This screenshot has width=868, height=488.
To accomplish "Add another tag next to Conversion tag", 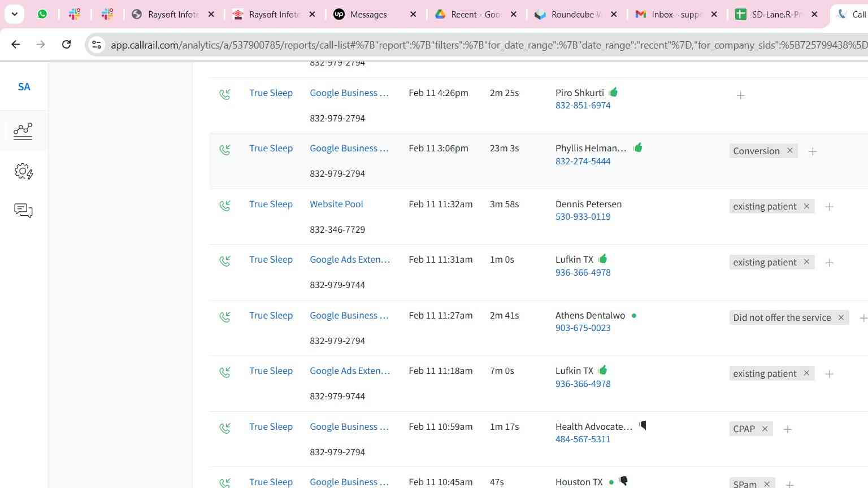I will click(813, 151).
